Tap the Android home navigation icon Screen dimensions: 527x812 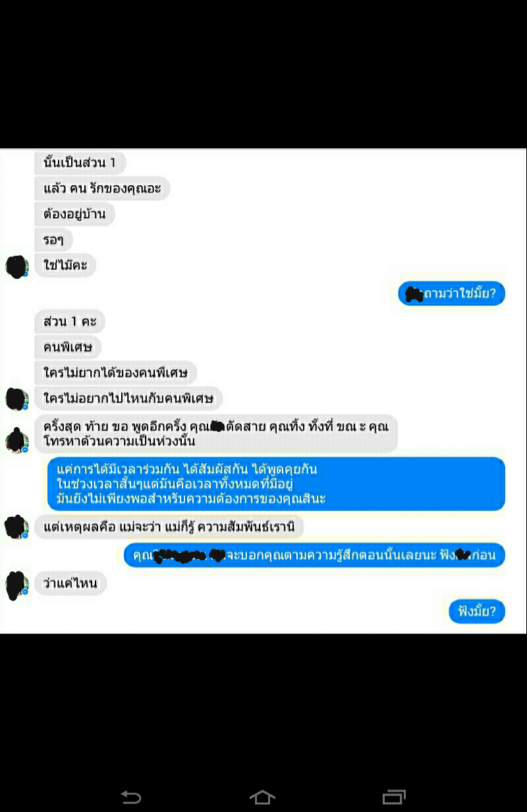click(262, 797)
